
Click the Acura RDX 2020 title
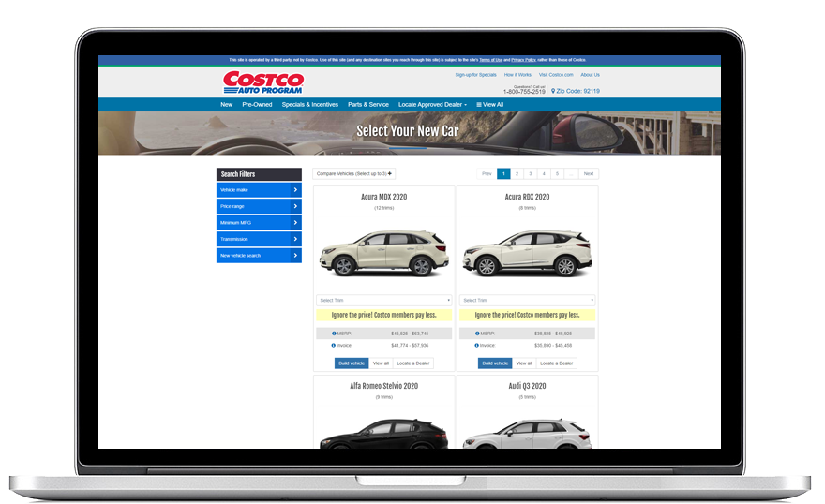pos(527,197)
